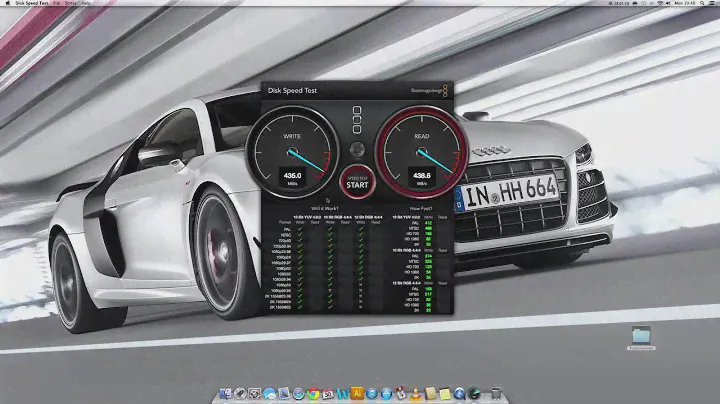Open the Trash in the dock
The width and height of the screenshot is (720, 404).
[x=497, y=394]
